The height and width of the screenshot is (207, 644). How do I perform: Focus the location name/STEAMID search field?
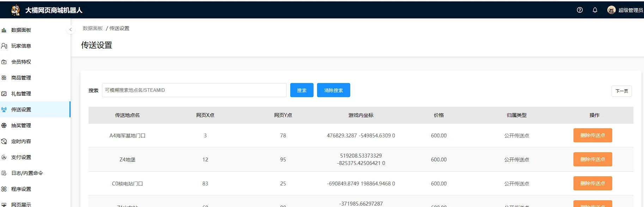(194, 90)
